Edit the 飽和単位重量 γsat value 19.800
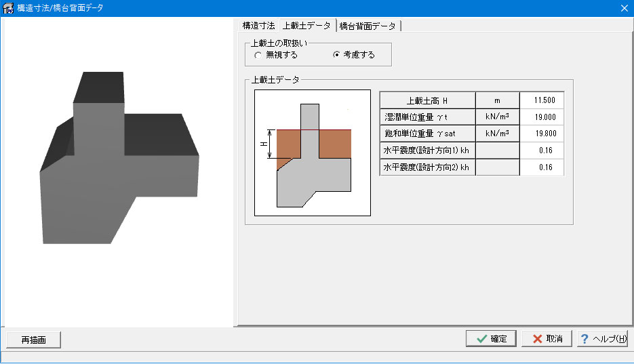The height and width of the screenshot is (364, 634). [x=542, y=134]
